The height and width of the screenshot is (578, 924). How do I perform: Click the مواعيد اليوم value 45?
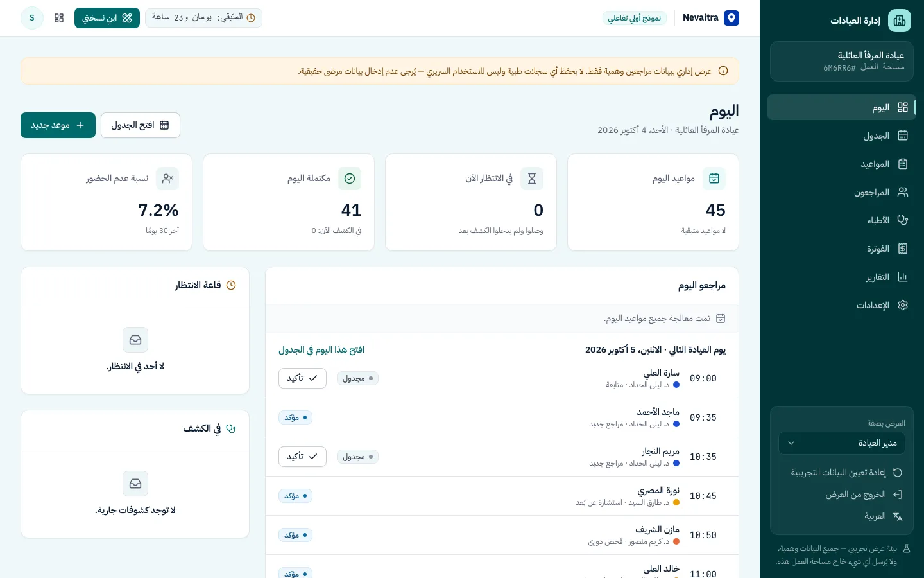pos(715,210)
